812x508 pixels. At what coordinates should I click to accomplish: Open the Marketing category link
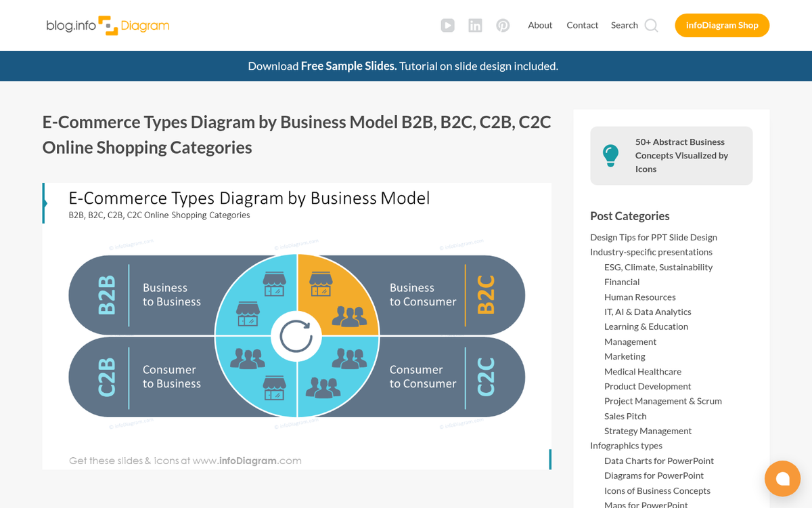coord(624,356)
